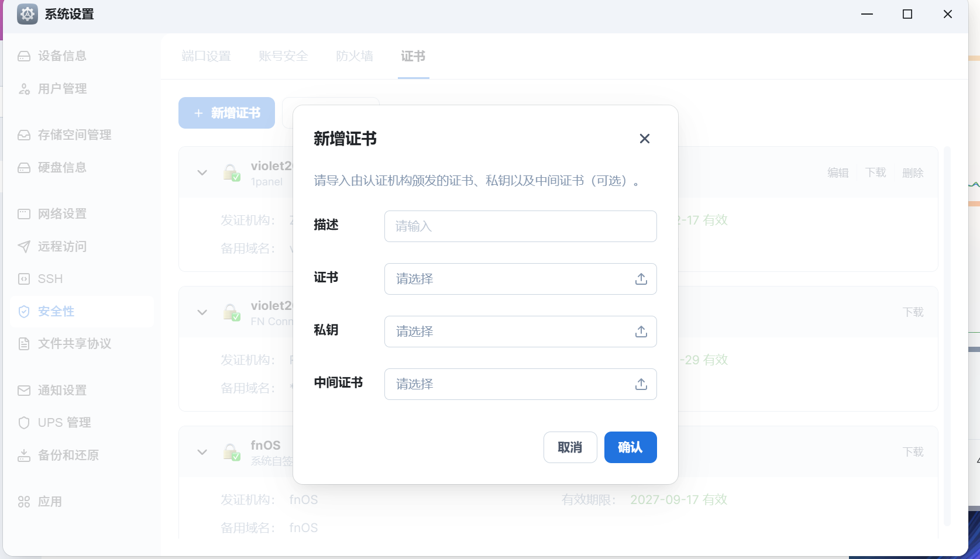The image size is (980, 559).
Task: Open 通知设置 in the sidebar
Action: point(62,390)
